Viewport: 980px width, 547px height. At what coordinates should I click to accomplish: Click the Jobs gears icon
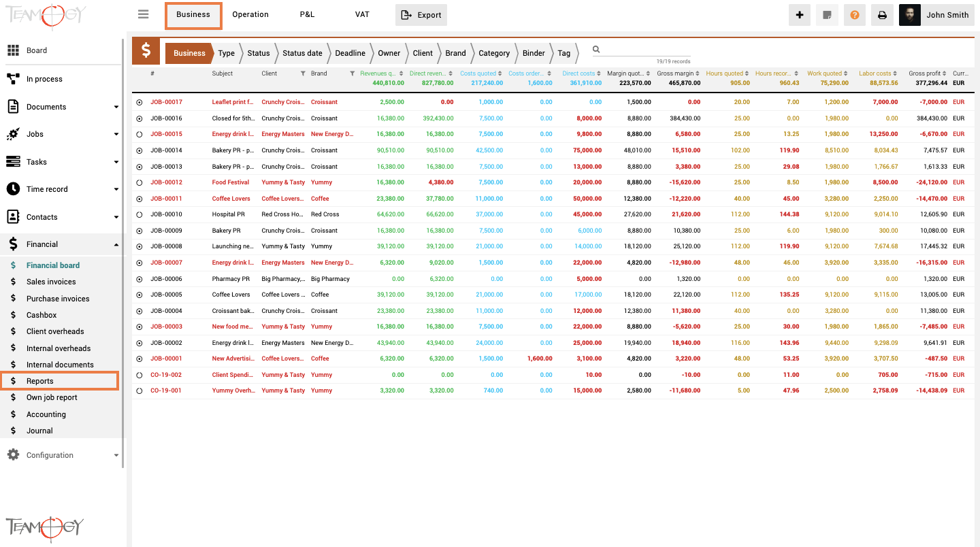coord(13,134)
